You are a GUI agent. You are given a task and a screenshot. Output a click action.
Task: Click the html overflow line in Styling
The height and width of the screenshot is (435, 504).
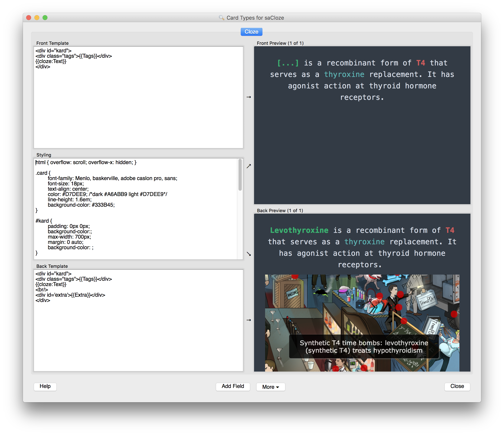pyautogui.click(x=86, y=162)
